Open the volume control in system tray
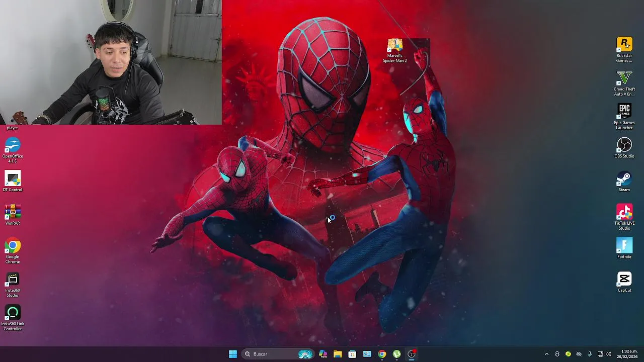This screenshot has height=362, width=644. coord(608,354)
